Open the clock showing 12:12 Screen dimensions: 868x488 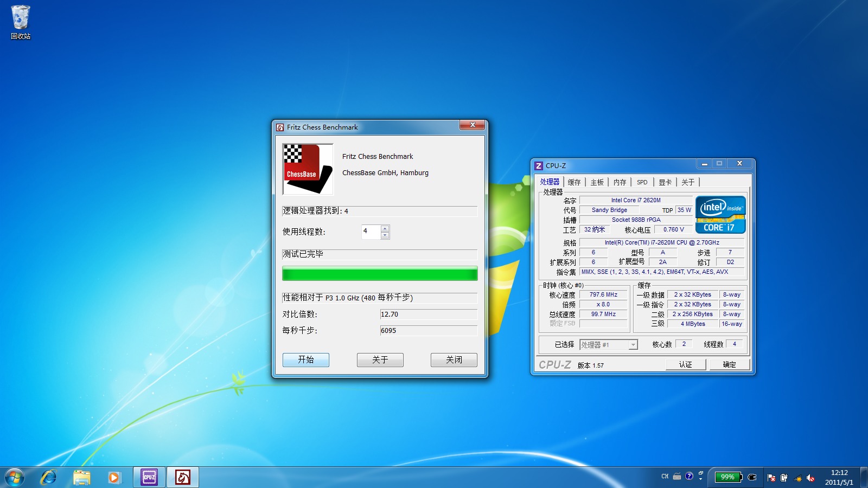(x=839, y=477)
